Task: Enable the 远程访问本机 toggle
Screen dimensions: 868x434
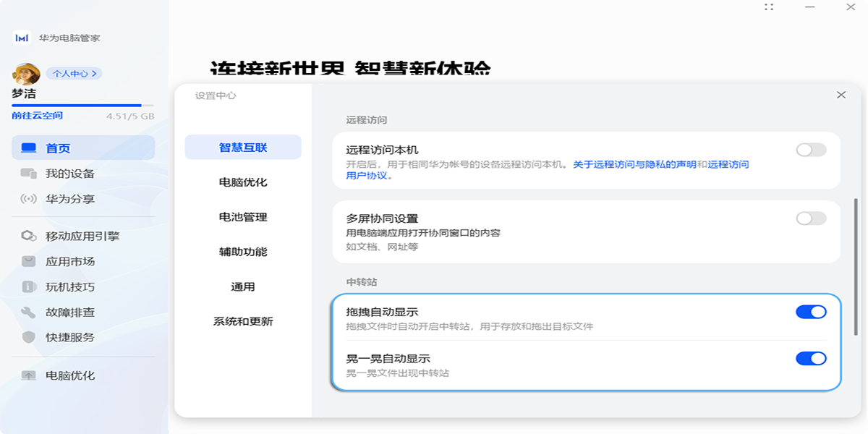Action: [x=811, y=150]
